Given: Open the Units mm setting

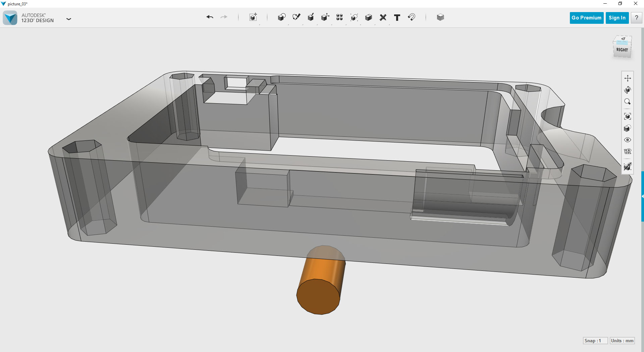Looking at the screenshot, I should click(622, 341).
